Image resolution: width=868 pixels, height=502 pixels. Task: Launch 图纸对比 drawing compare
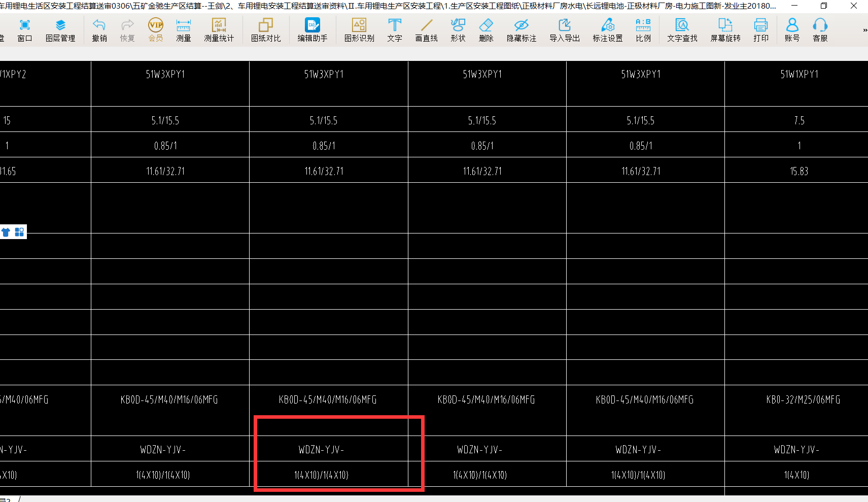[265, 30]
